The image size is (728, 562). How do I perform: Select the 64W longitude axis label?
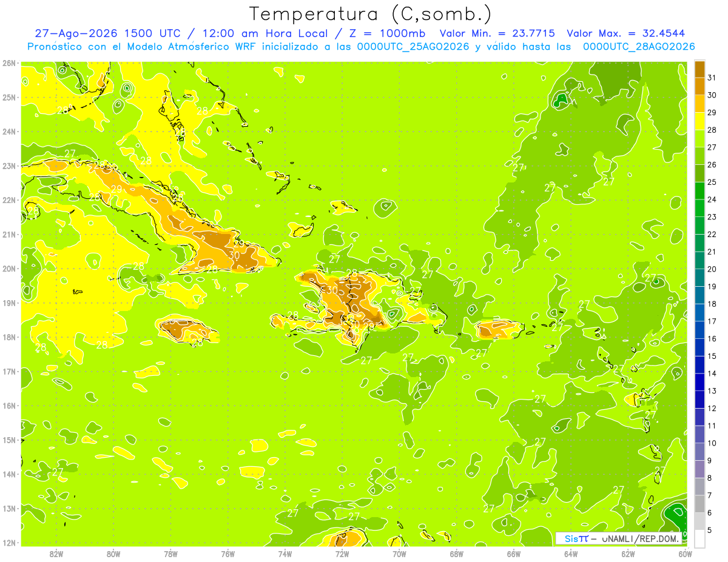click(x=571, y=554)
